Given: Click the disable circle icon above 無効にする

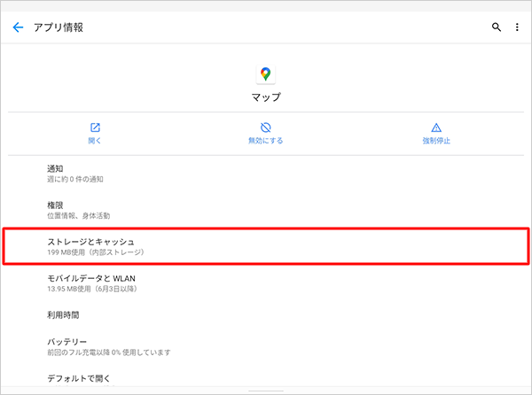Looking at the screenshot, I should pos(265,128).
